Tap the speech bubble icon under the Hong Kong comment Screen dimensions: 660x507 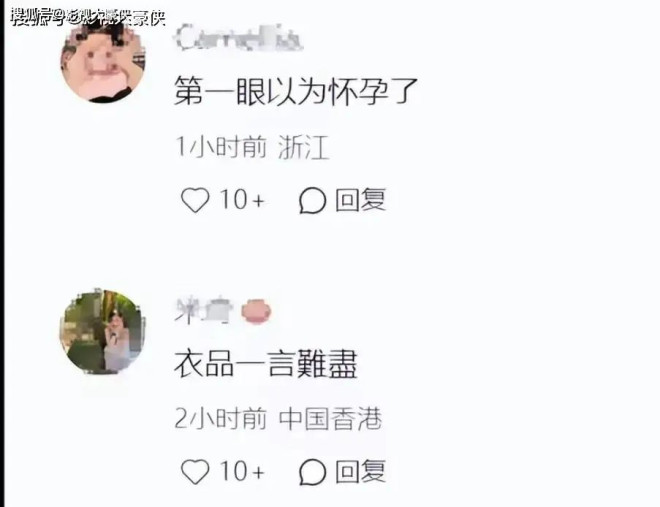click(x=312, y=472)
